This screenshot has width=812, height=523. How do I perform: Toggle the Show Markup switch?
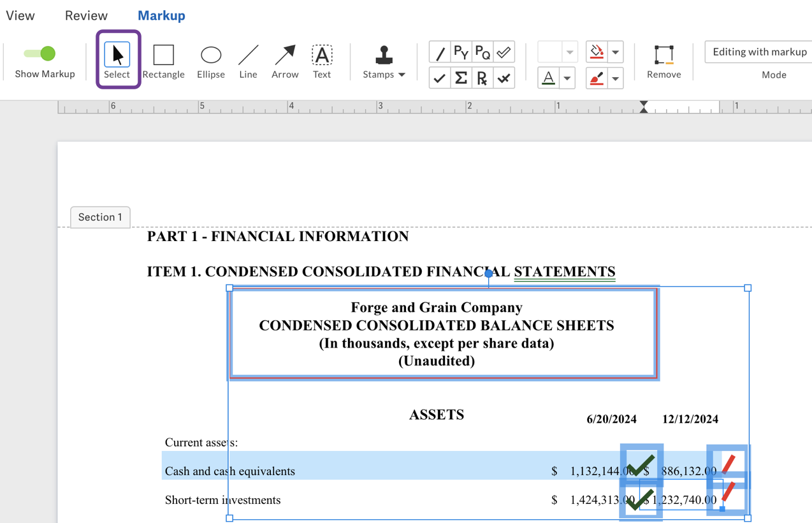point(40,54)
